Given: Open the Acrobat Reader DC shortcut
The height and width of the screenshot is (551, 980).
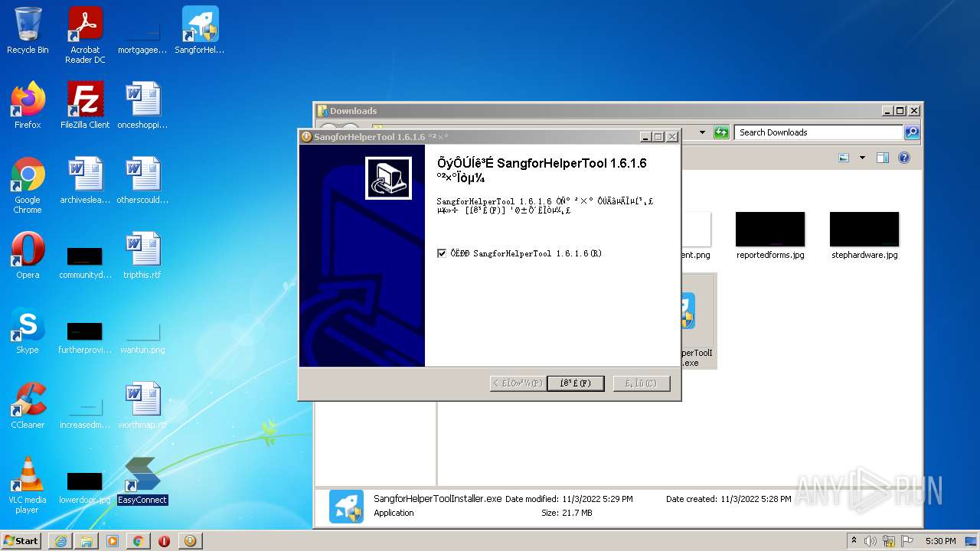Looking at the screenshot, I should (85, 34).
